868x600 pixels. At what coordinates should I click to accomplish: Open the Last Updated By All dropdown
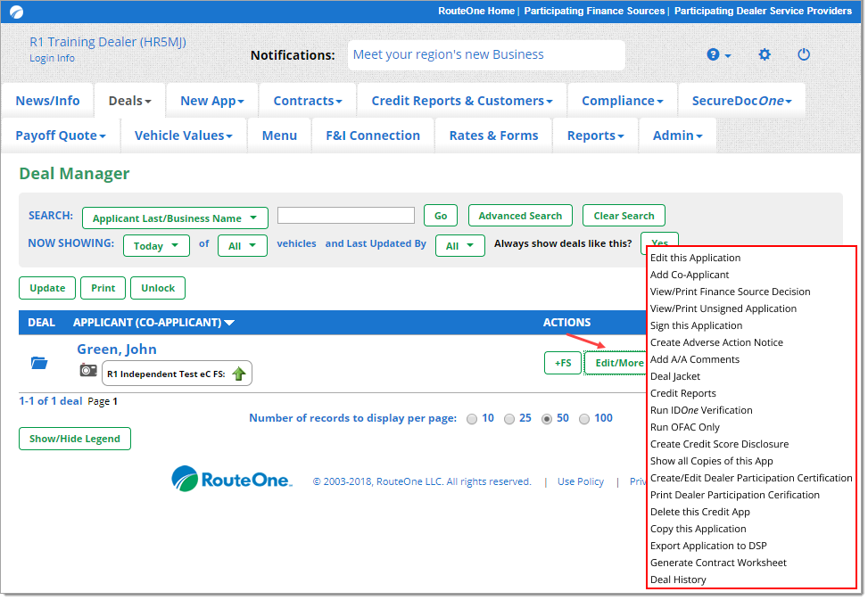[x=460, y=246]
